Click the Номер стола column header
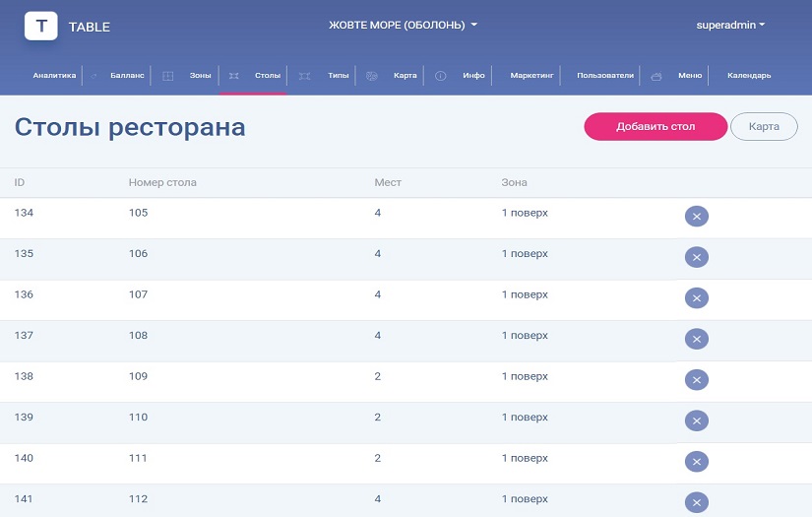This screenshot has height=517, width=812. [x=162, y=182]
